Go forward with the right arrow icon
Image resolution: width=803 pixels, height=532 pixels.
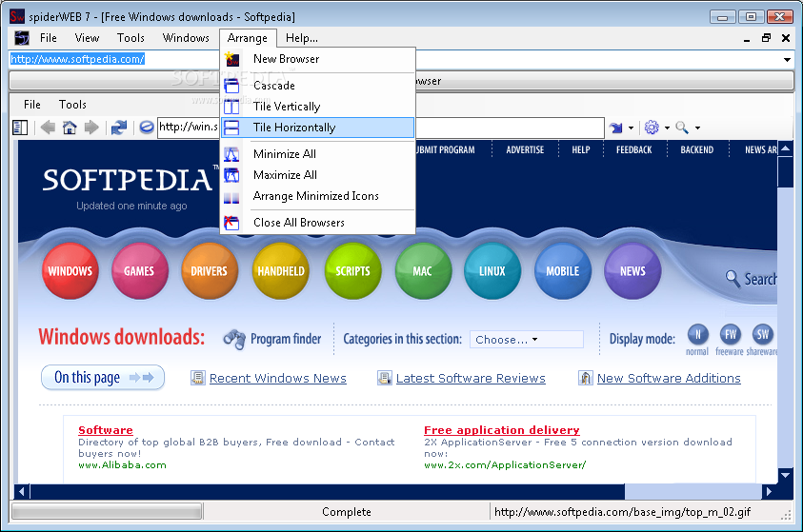91,128
